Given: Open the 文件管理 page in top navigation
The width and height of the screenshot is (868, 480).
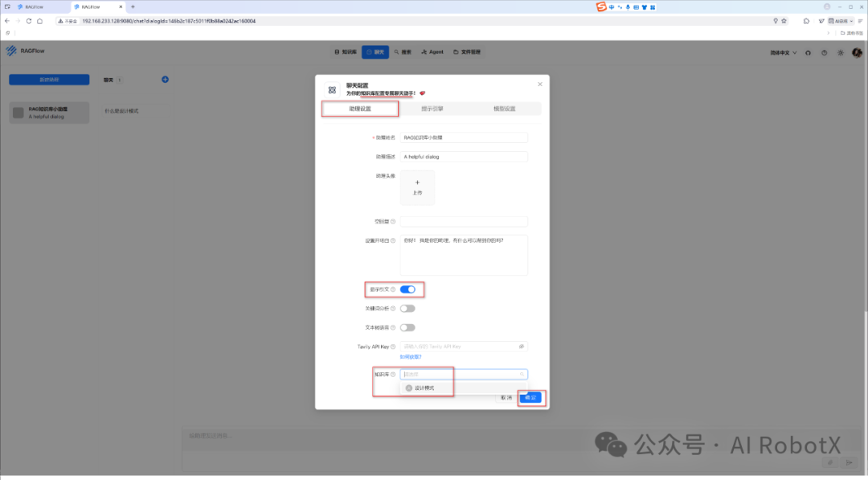Looking at the screenshot, I should (467, 52).
